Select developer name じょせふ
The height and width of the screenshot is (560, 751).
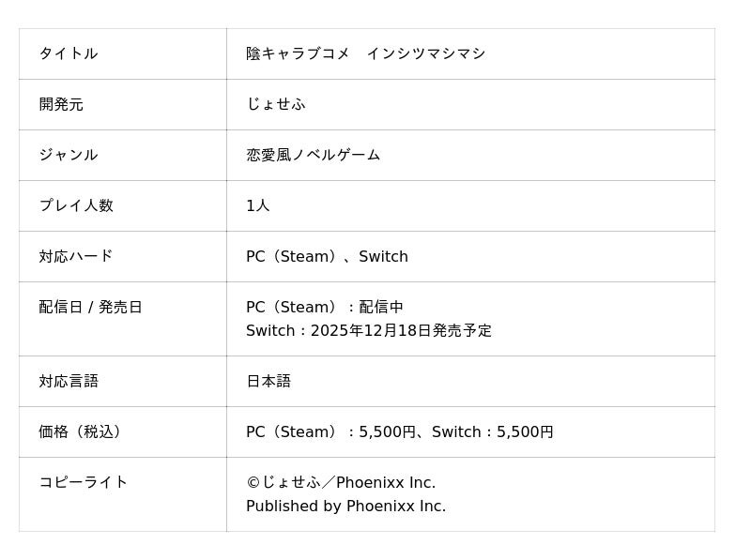(276, 104)
